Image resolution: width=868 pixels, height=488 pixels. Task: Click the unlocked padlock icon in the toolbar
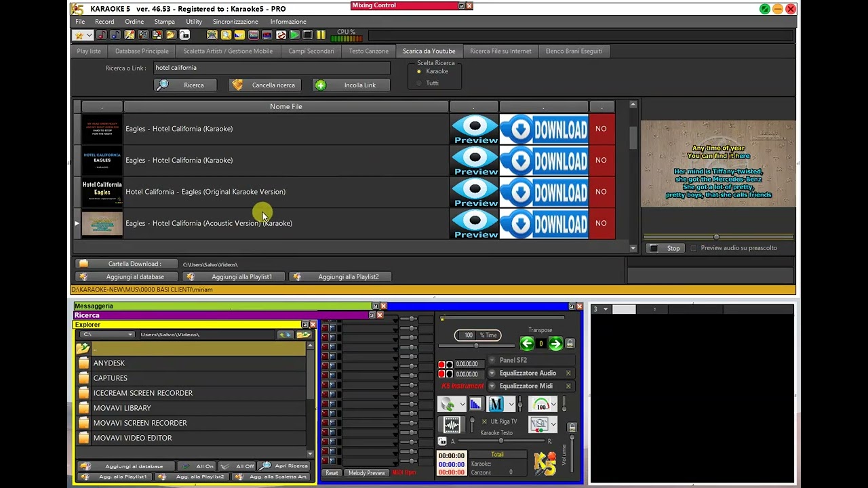(x=184, y=35)
